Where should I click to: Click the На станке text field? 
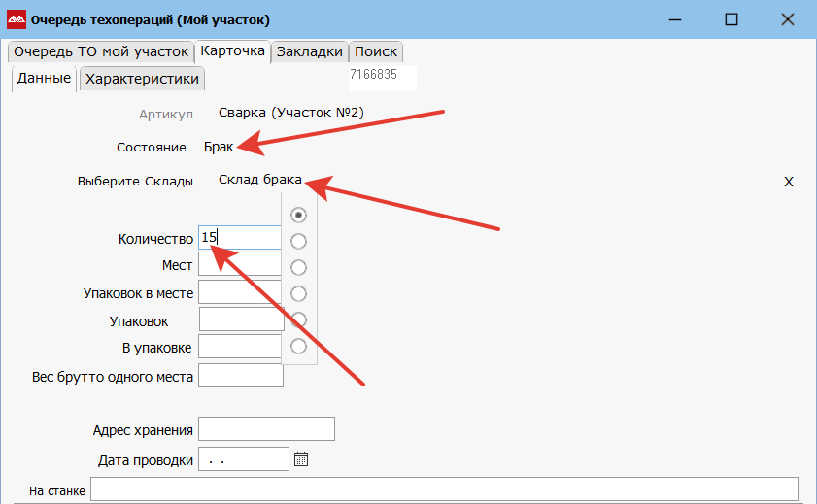point(443,489)
